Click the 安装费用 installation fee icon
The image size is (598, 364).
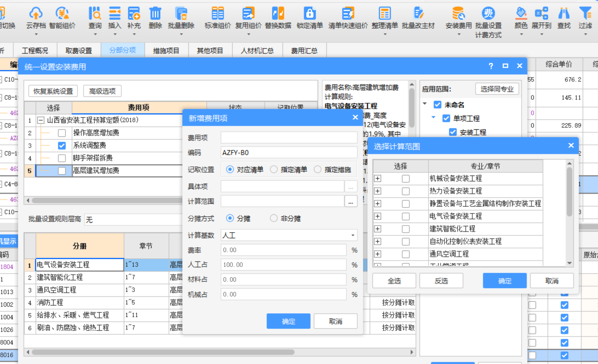coord(459,18)
